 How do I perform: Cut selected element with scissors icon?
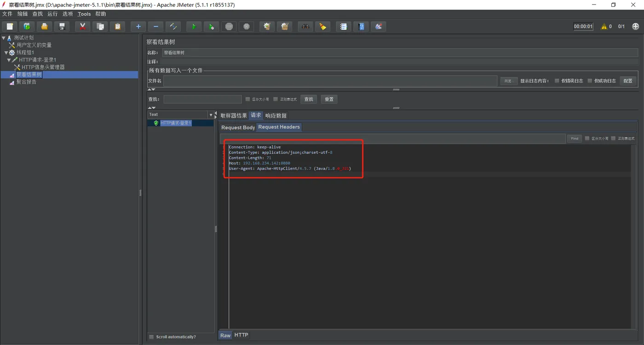[x=82, y=27]
